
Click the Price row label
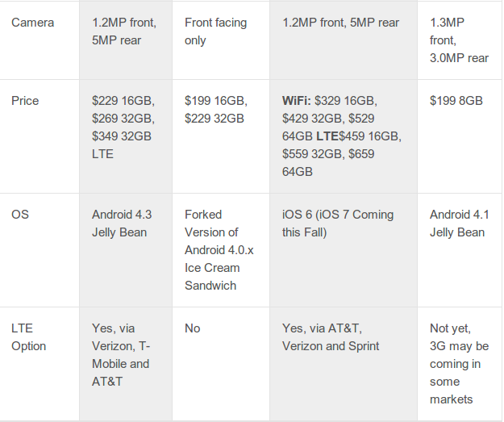[25, 101]
